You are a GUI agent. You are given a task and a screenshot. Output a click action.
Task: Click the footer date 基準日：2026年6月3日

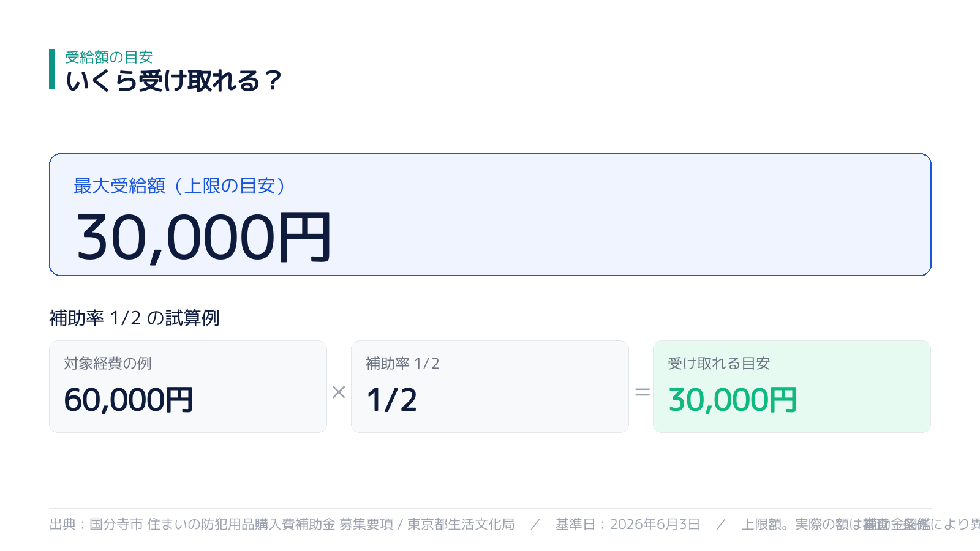tap(628, 524)
